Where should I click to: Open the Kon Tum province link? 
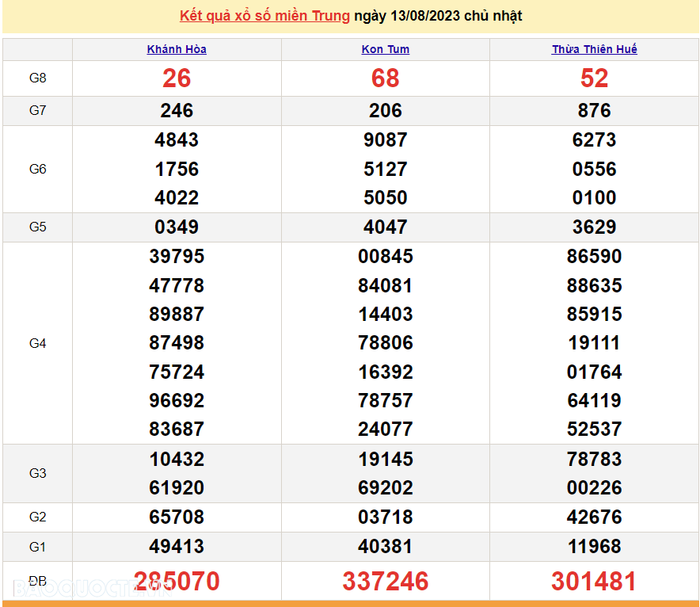click(x=386, y=49)
